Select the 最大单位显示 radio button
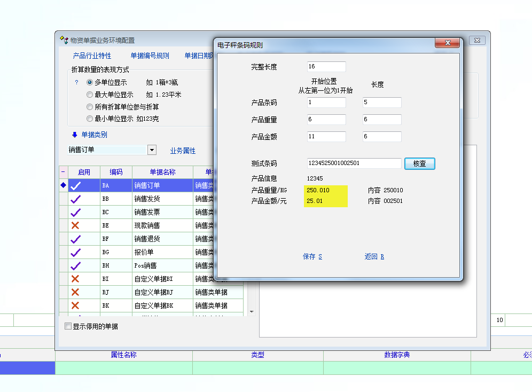The image size is (532, 392). pyautogui.click(x=90, y=95)
